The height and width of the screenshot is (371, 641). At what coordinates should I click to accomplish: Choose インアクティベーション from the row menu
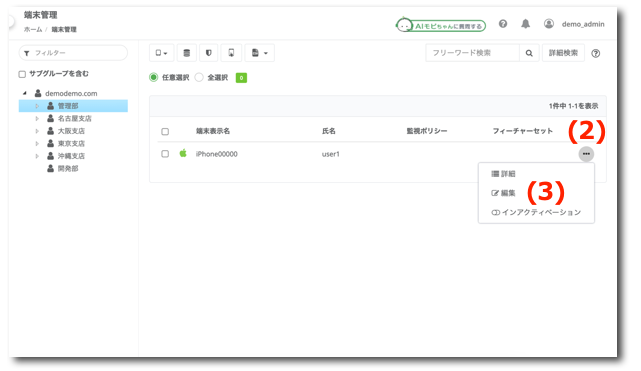536,212
